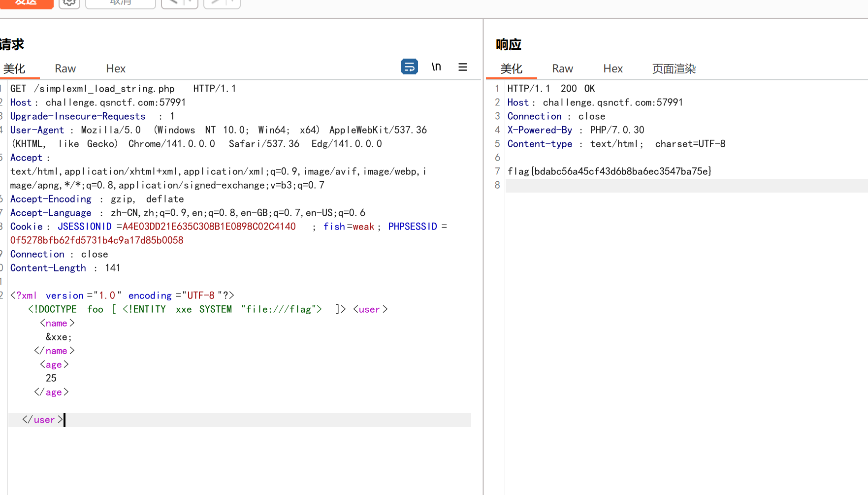
Task: Switch the request view to Hex
Action: [116, 68]
